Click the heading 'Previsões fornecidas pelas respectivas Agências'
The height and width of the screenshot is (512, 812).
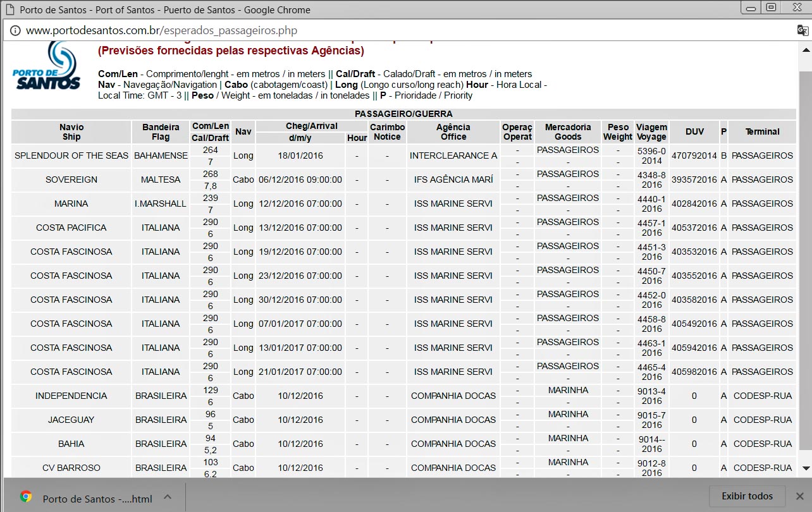(x=231, y=51)
